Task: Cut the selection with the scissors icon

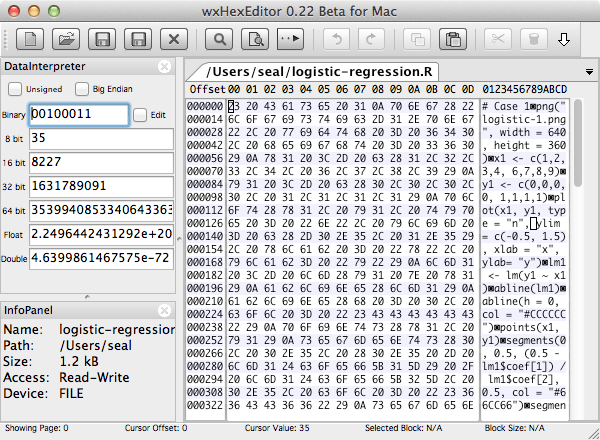Action: pos(498,39)
